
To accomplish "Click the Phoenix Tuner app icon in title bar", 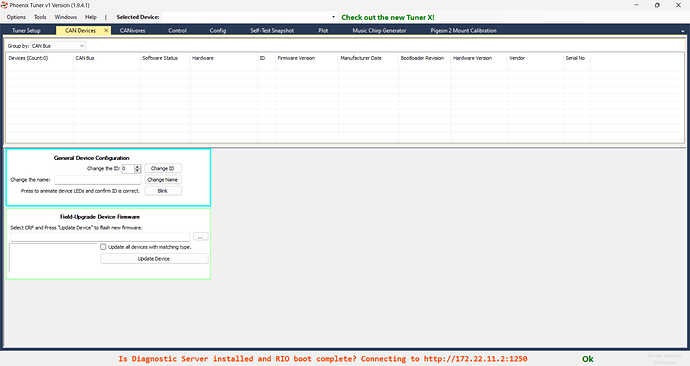I will click(4, 5).
